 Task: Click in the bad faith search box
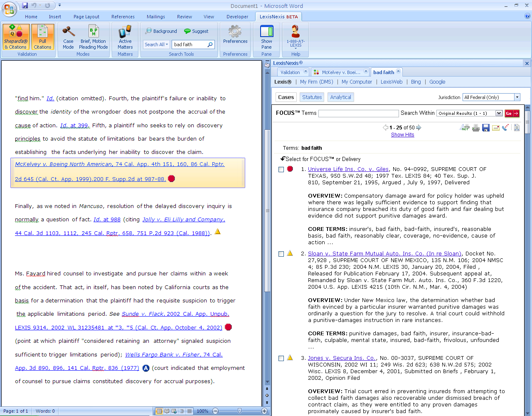(x=189, y=45)
